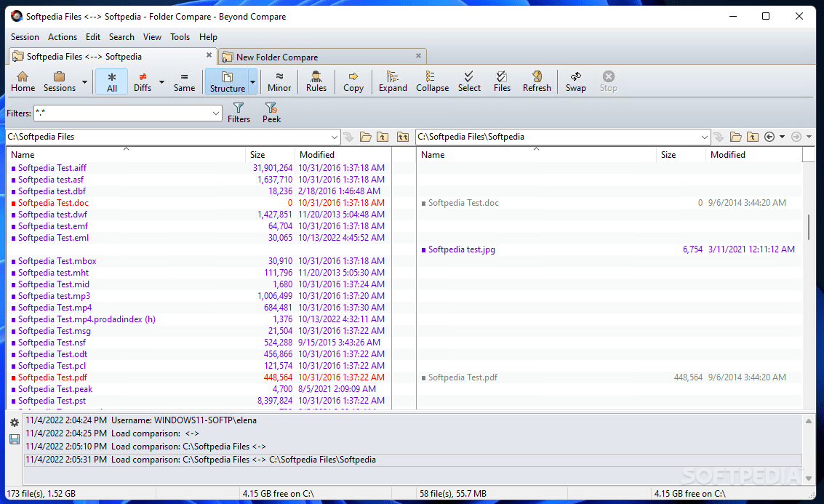Click the Home toolbar icon
The image size is (824, 504).
(x=23, y=81)
